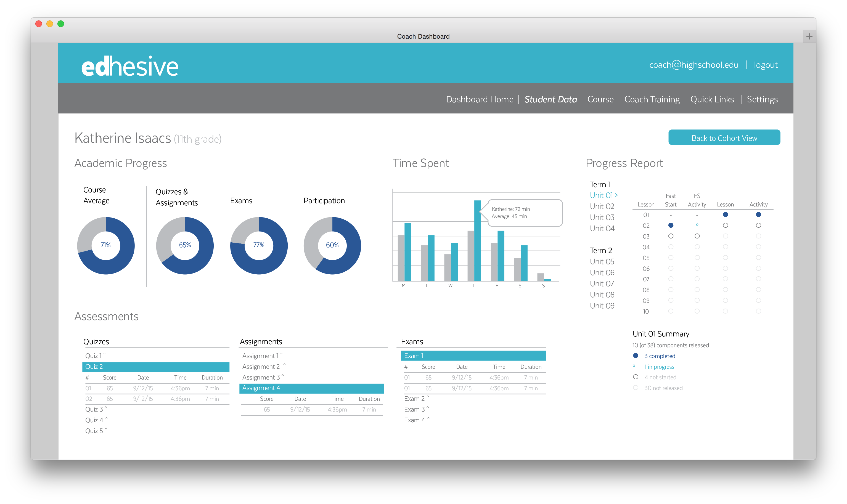Select Unit 05 under Term 2
Screen dimensions: 847x504
(602, 261)
